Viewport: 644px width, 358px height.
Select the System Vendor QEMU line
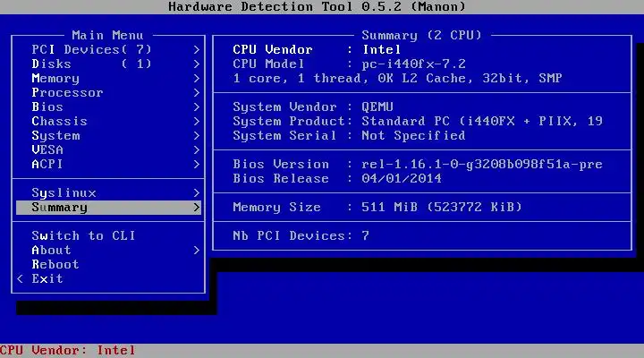313,107
